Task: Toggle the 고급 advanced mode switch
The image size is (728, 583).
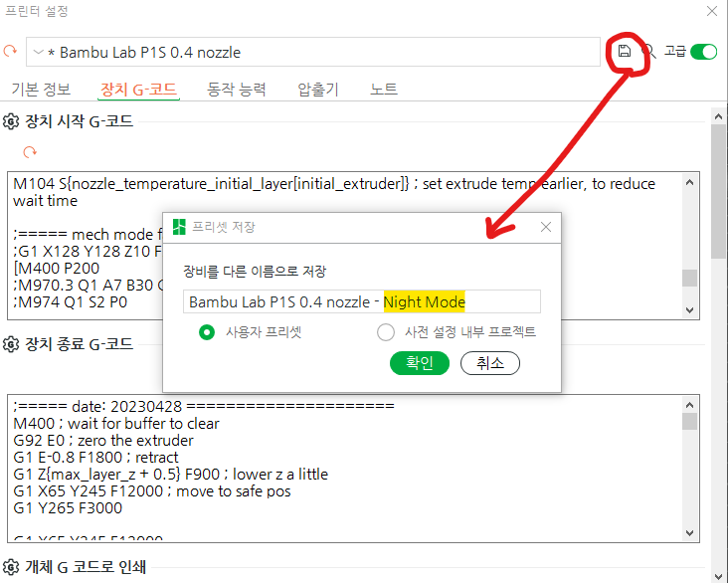Action: pyautogui.click(x=704, y=52)
